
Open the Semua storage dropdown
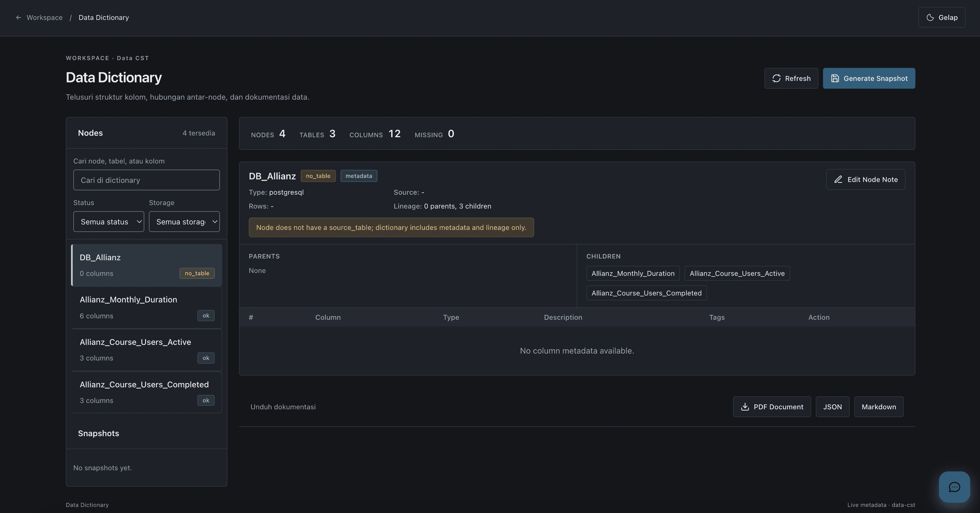pyautogui.click(x=184, y=222)
